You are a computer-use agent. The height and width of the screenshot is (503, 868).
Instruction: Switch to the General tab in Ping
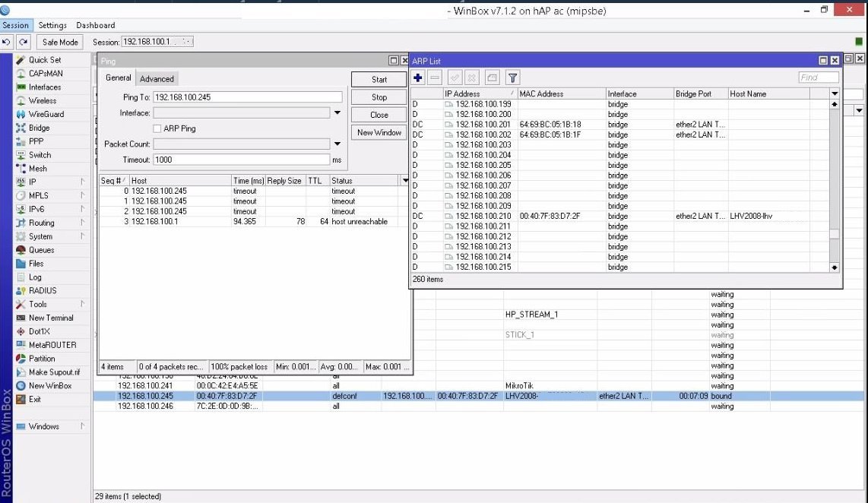pyautogui.click(x=119, y=78)
